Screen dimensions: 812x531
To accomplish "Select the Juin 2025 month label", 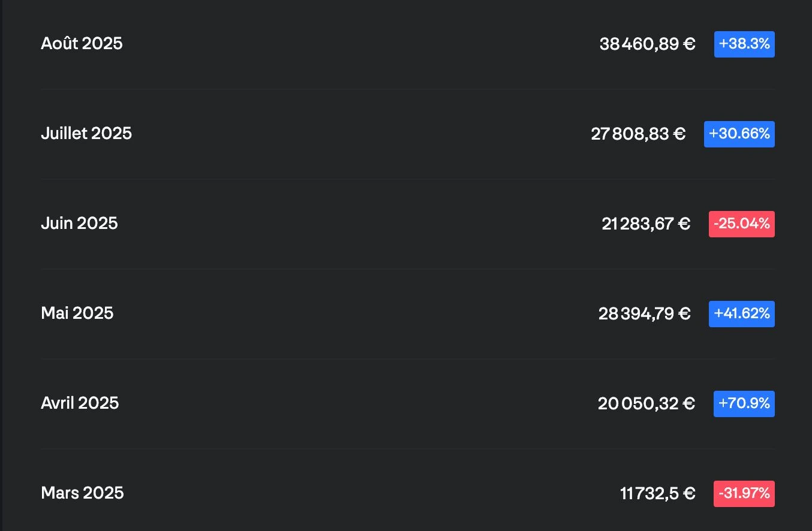I will 79,224.
